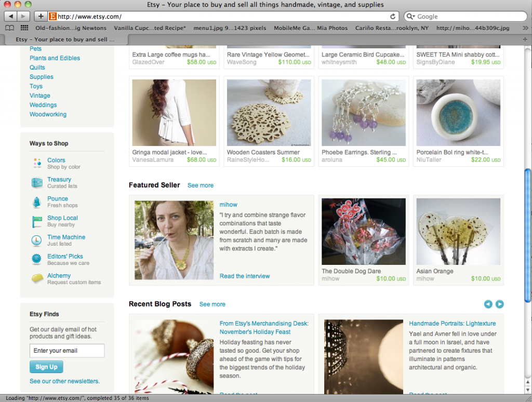This screenshot has height=402, width=532.
Task: Click the Editors' Picks badge icon
Action: pos(37,260)
